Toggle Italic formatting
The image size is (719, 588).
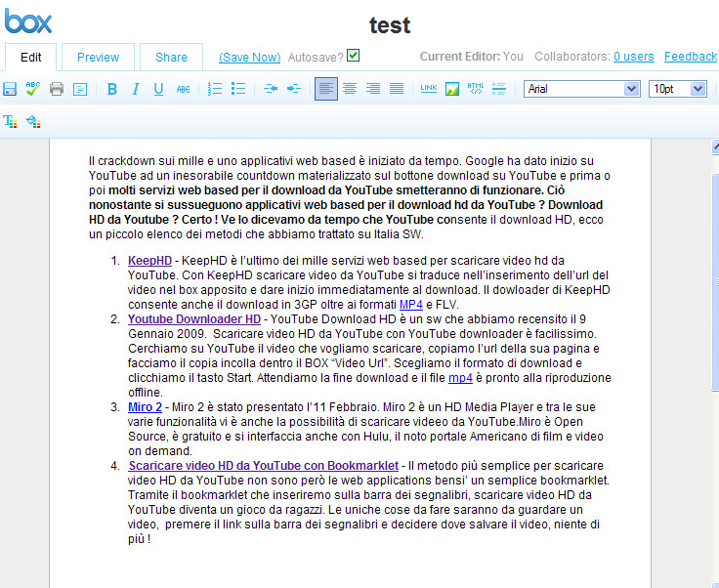click(x=135, y=89)
